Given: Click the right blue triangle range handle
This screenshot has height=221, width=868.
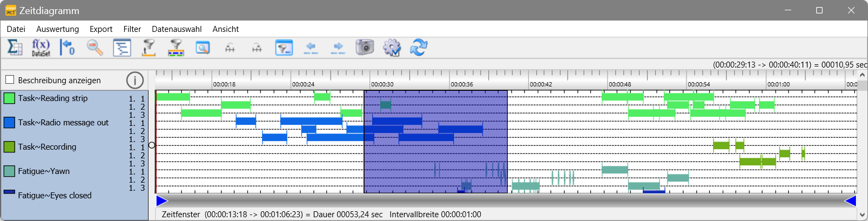Looking at the screenshot, I should [x=851, y=201].
